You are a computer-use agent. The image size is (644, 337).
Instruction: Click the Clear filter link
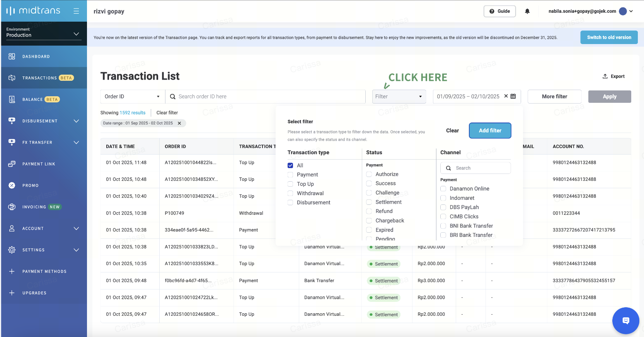point(167,113)
